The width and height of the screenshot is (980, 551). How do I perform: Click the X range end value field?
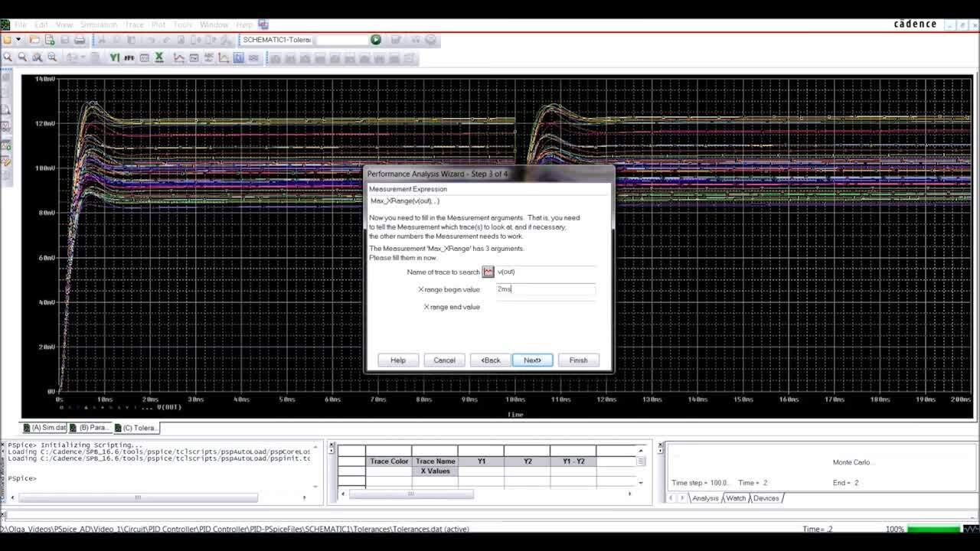click(545, 306)
